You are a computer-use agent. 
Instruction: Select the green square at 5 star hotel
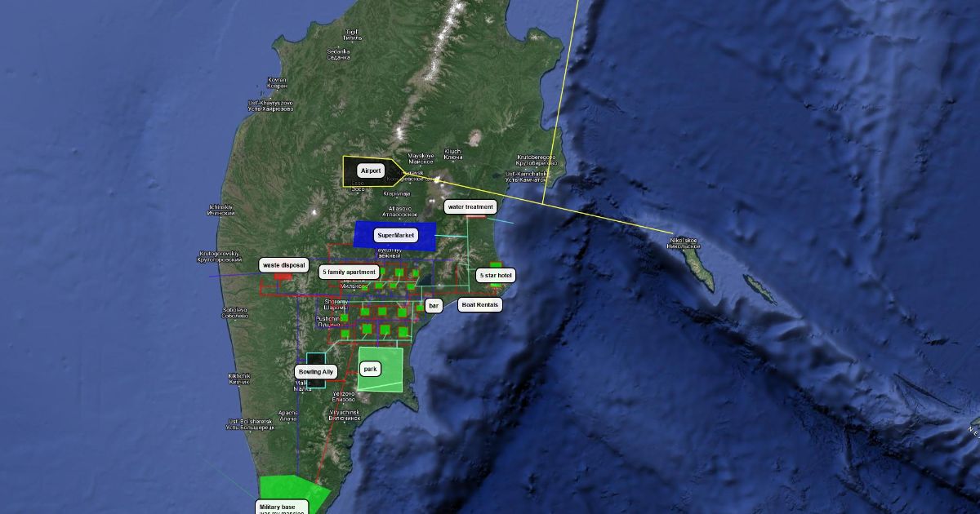point(496,265)
